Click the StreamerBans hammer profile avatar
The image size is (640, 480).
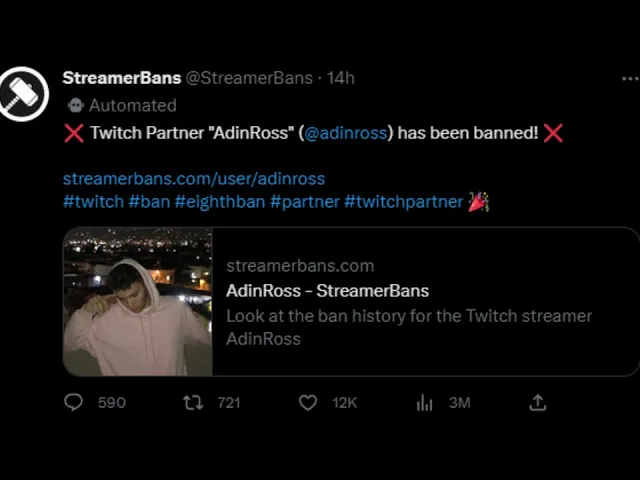point(24,95)
